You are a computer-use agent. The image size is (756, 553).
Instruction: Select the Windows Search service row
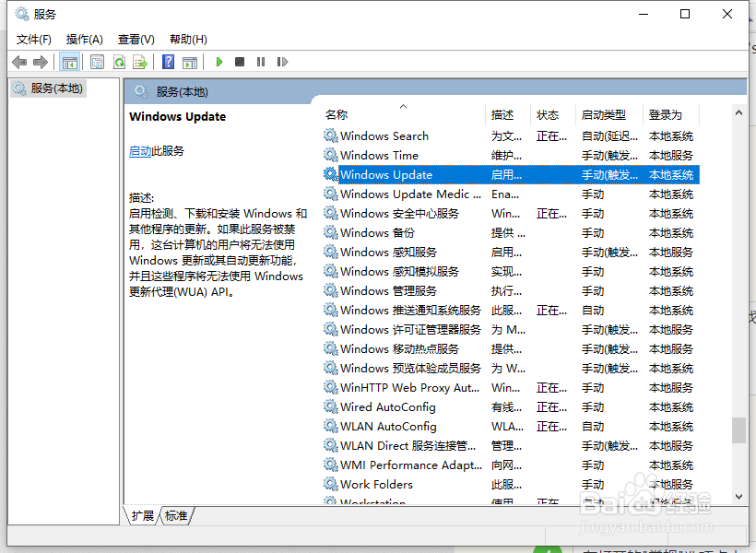pos(511,136)
